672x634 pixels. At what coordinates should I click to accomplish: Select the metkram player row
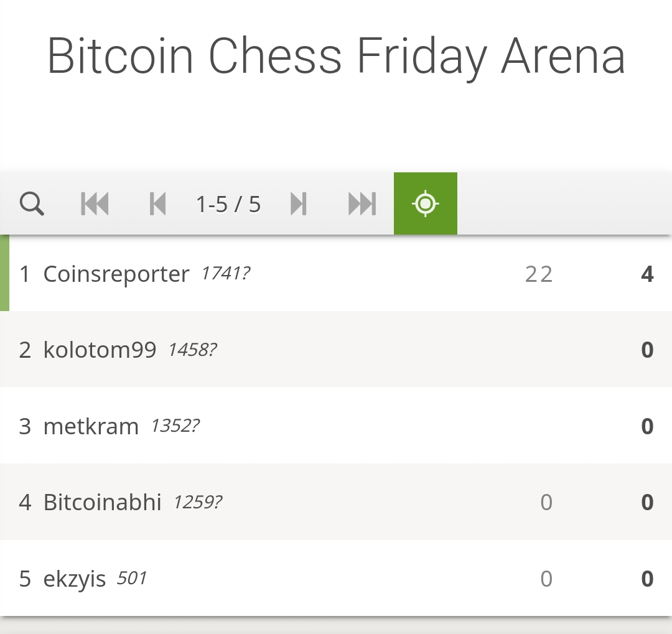[x=91, y=426]
